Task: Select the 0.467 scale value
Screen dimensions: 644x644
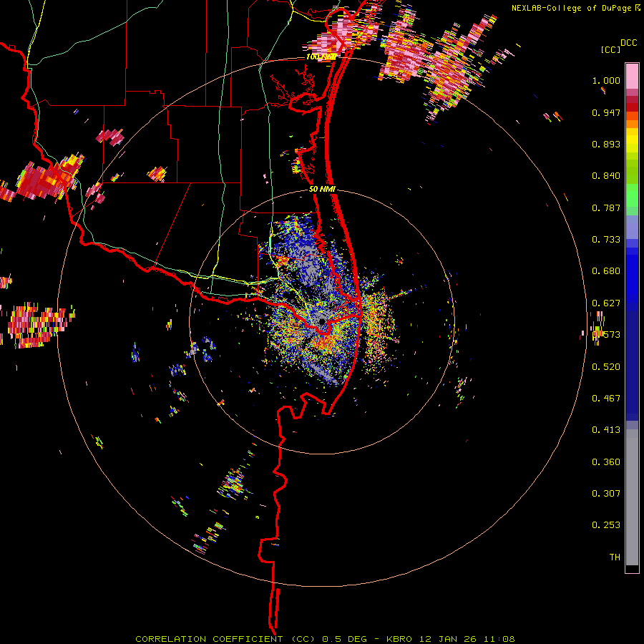Action: pos(606,399)
